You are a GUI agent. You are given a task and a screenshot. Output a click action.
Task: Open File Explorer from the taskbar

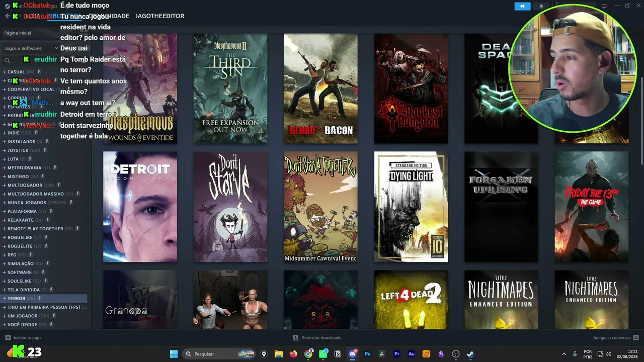(279, 354)
